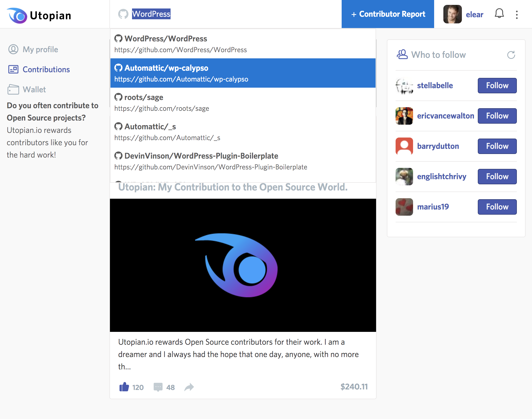Follow englishtchrivy
This screenshot has height=419, width=532.
[497, 177]
